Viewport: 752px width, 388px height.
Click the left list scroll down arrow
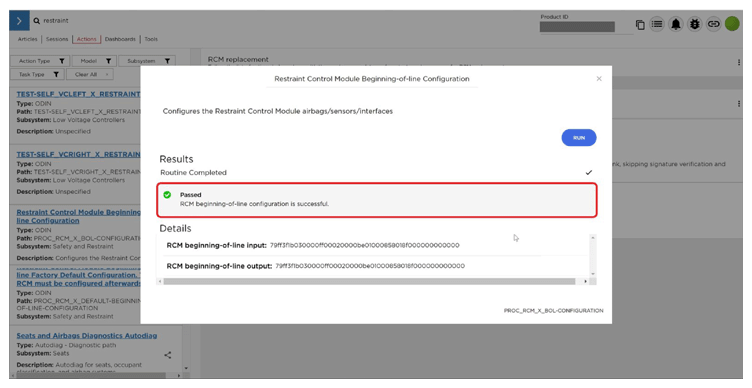tap(187, 369)
